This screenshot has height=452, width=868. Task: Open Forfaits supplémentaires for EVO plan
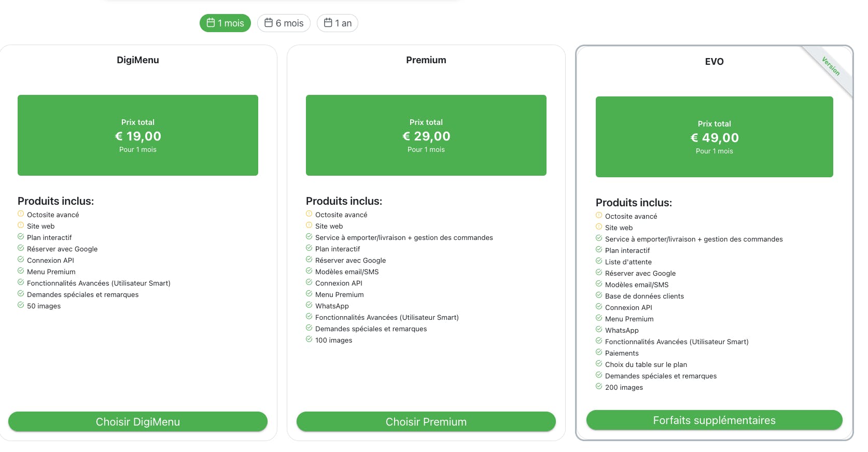pyautogui.click(x=714, y=420)
